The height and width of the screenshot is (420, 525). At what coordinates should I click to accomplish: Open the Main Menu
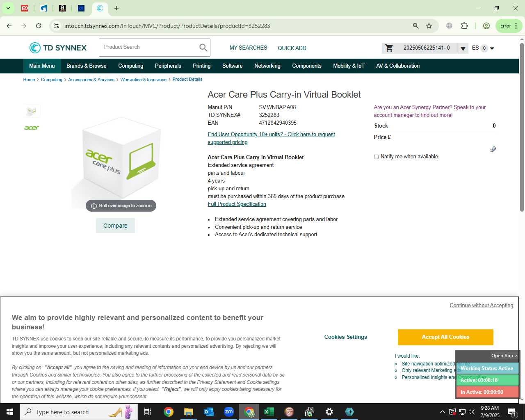(x=42, y=66)
